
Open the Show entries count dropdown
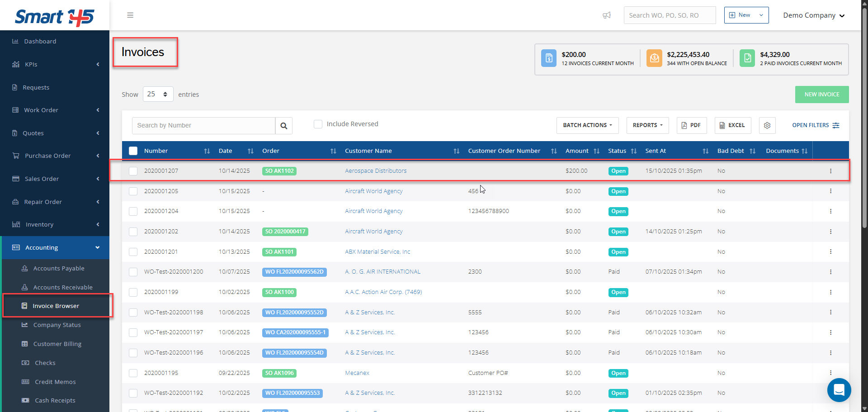point(158,94)
